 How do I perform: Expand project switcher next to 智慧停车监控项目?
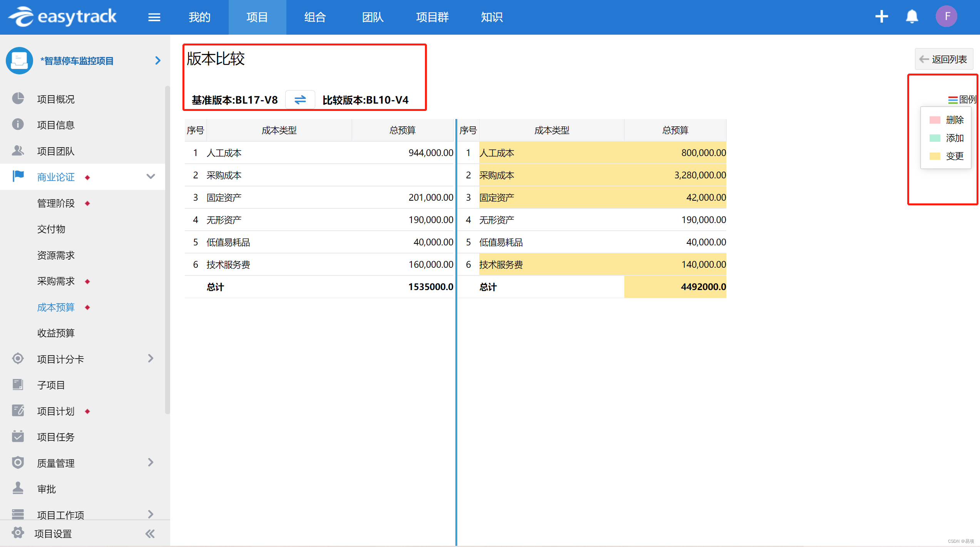pyautogui.click(x=157, y=60)
